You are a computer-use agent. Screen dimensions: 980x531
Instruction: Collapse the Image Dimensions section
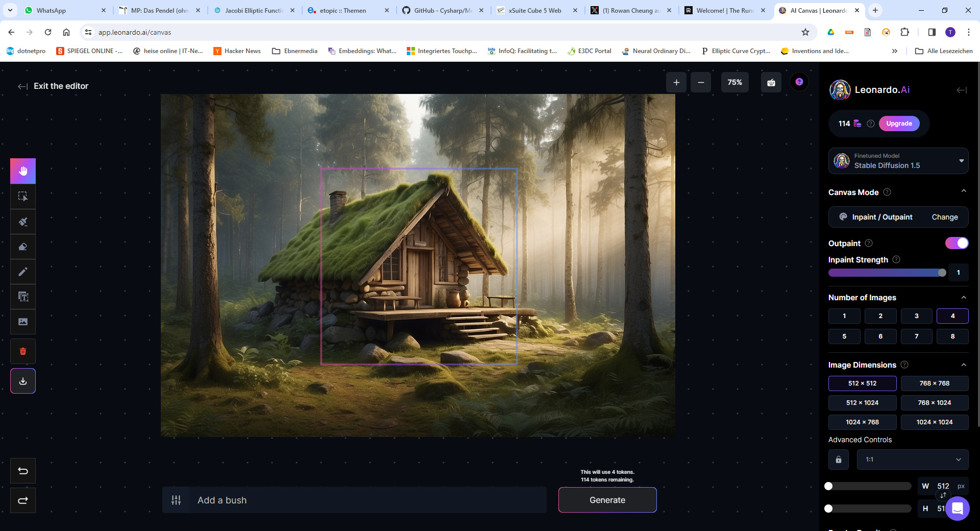click(x=964, y=365)
